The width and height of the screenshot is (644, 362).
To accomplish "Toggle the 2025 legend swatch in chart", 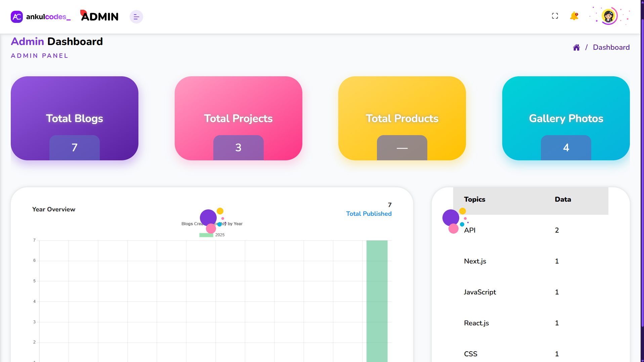I will pos(206,235).
